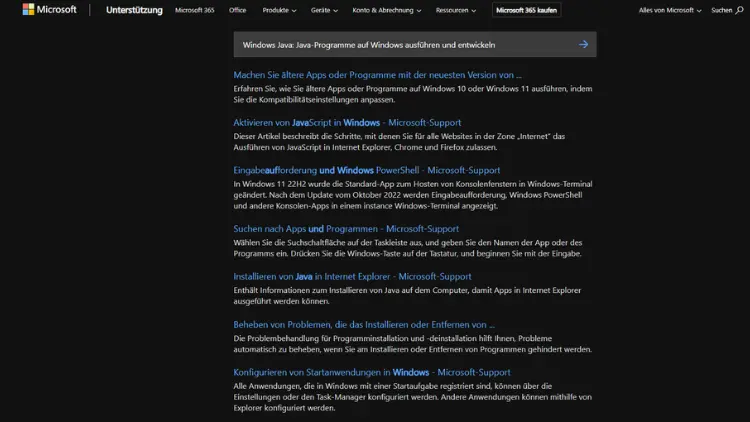Screen dimensions: 750x422
Task: Open 'Eingabeaufforderung und Windows PowerShell' result
Action: coord(367,170)
